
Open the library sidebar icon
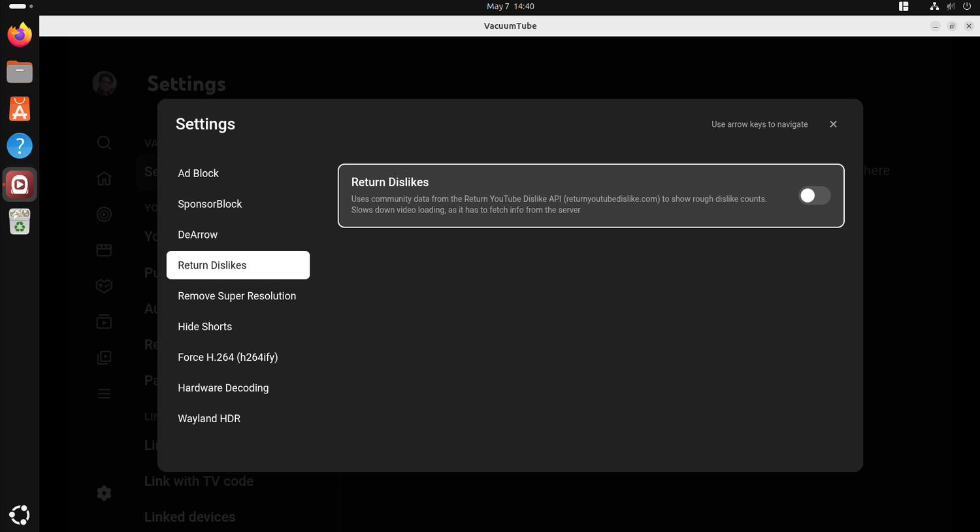[x=104, y=357]
